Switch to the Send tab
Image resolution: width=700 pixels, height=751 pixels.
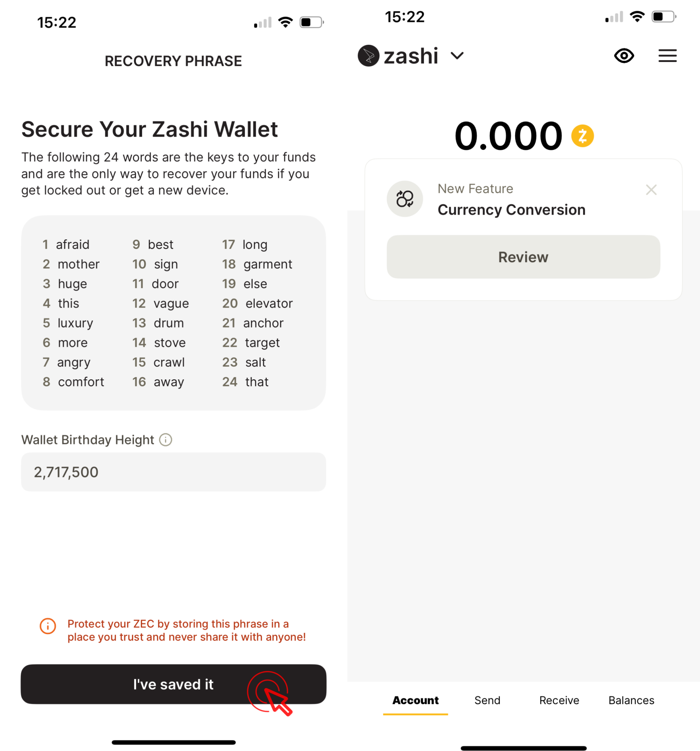[487, 700]
